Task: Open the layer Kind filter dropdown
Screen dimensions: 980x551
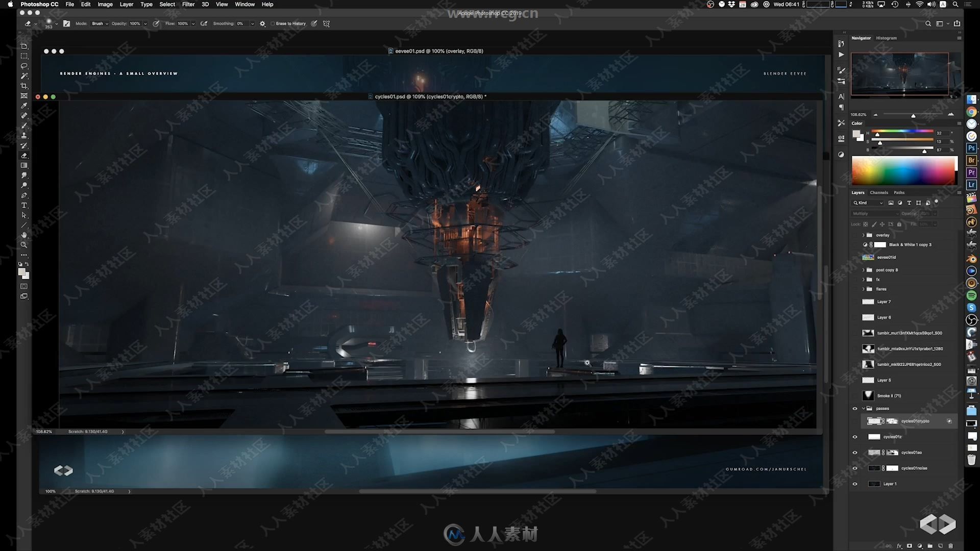Action: [868, 203]
